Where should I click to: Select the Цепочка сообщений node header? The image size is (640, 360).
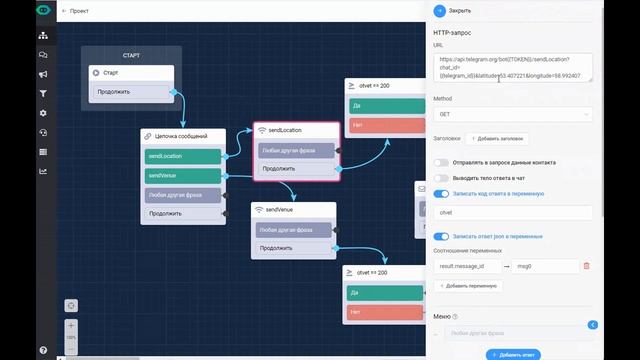(183, 136)
